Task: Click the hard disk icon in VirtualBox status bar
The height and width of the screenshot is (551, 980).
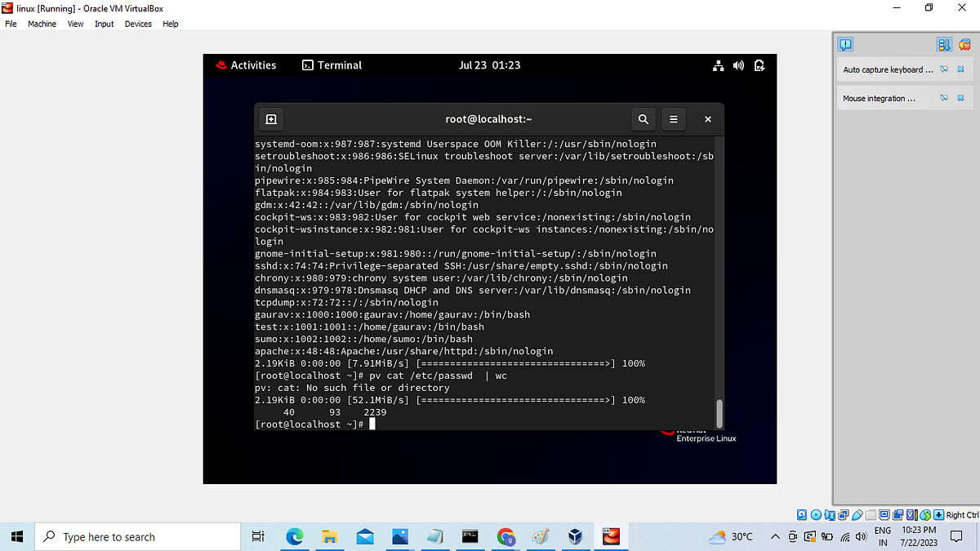Action: coord(801,514)
